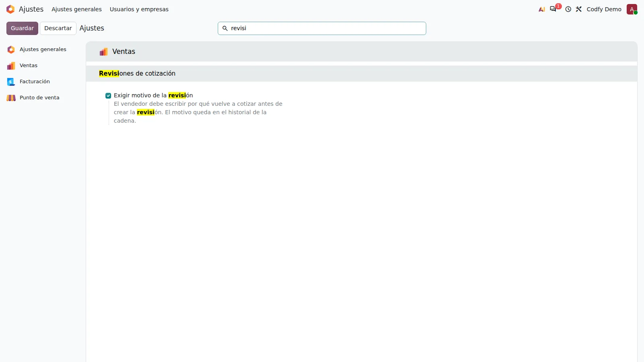Open the activities clock icon
The height and width of the screenshot is (362, 644).
click(x=568, y=9)
